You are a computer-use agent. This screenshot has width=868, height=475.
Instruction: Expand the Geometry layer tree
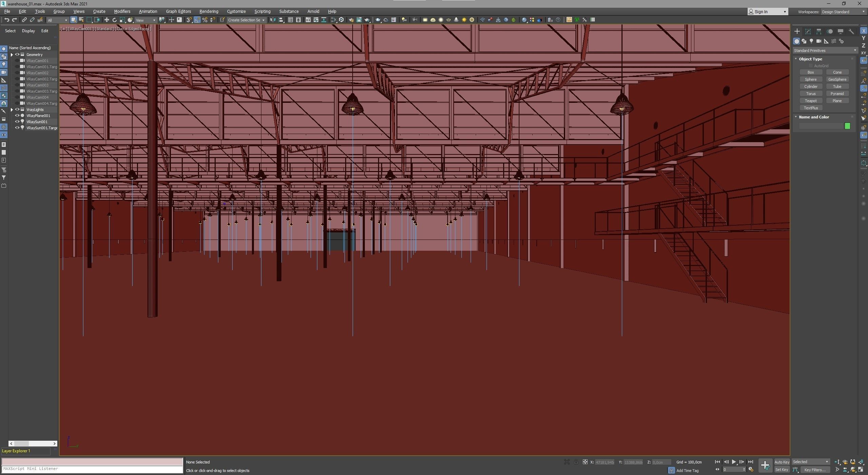tap(12, 55)
